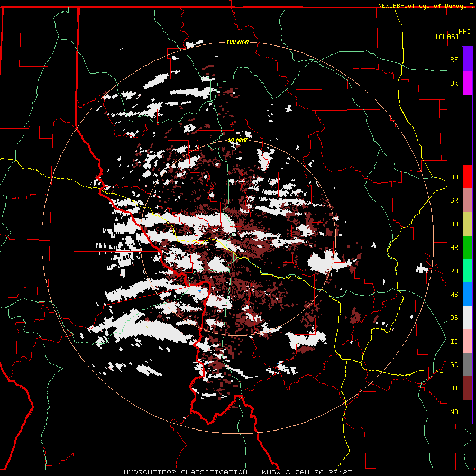This screenshot has height=476, width=476.
Task: Click the DS white legend swatch
Action: [x=467, y=317]
